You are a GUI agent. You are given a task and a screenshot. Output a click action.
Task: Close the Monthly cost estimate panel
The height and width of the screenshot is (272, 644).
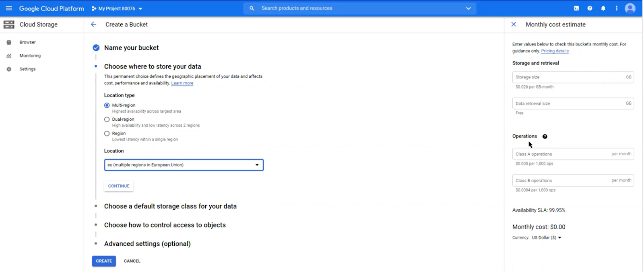click(x=514, y=25)
